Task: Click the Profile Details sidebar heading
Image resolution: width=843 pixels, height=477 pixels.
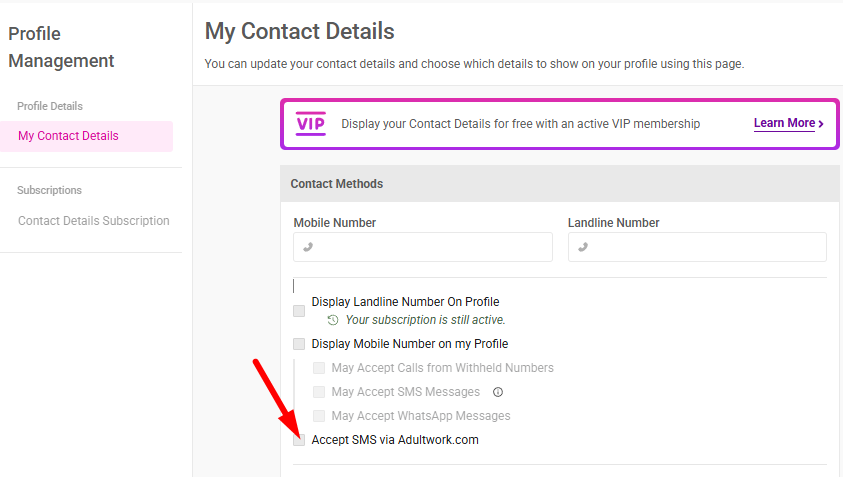Action: click(50, 106)
